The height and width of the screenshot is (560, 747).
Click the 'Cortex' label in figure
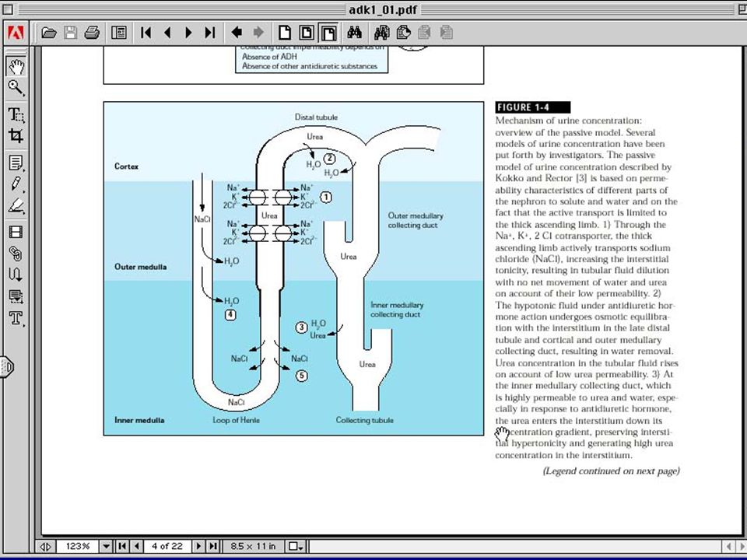(x=126, y=166)
